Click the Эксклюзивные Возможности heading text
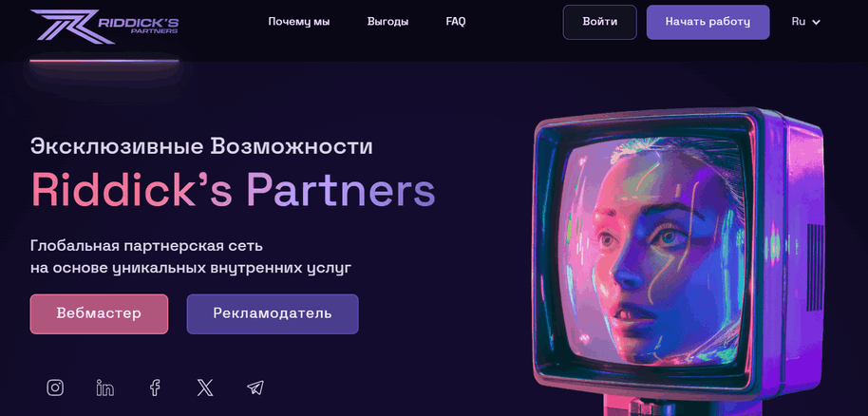Viewport: 868px width, 416px height. pos(201,147)
